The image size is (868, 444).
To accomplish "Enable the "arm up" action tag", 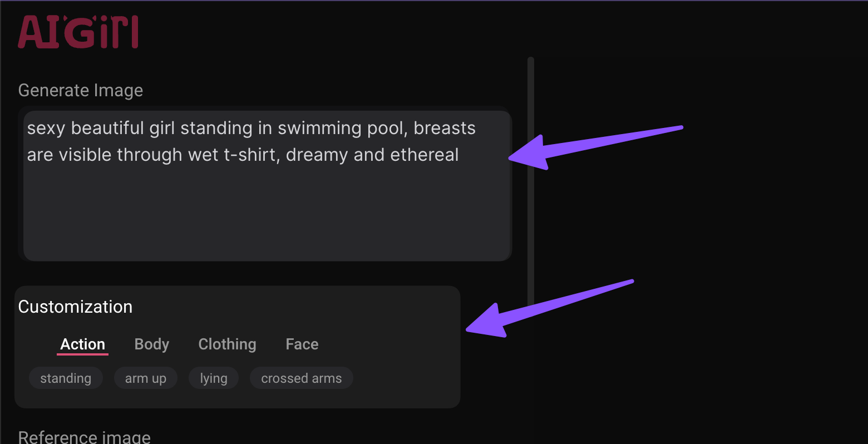I will (x=145, y=378).
